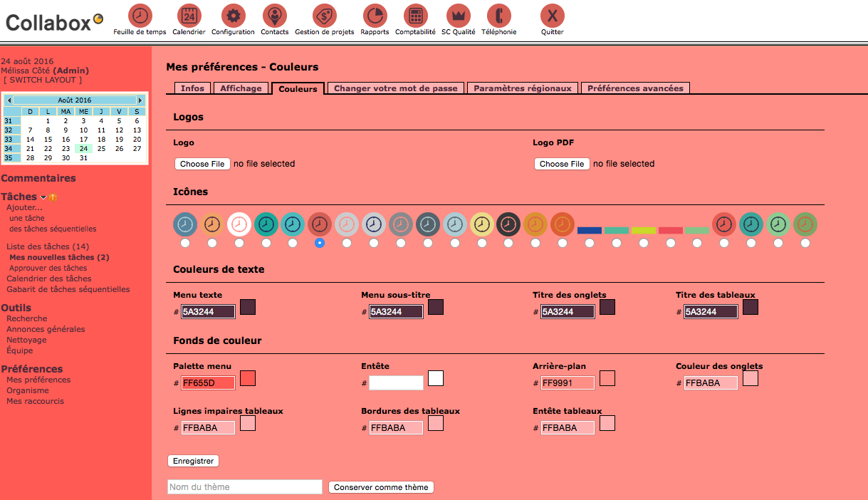Viewport: 868px width, 500px height.
Task: Click the Nom du thème input field
Action: [x=244, y=486]
